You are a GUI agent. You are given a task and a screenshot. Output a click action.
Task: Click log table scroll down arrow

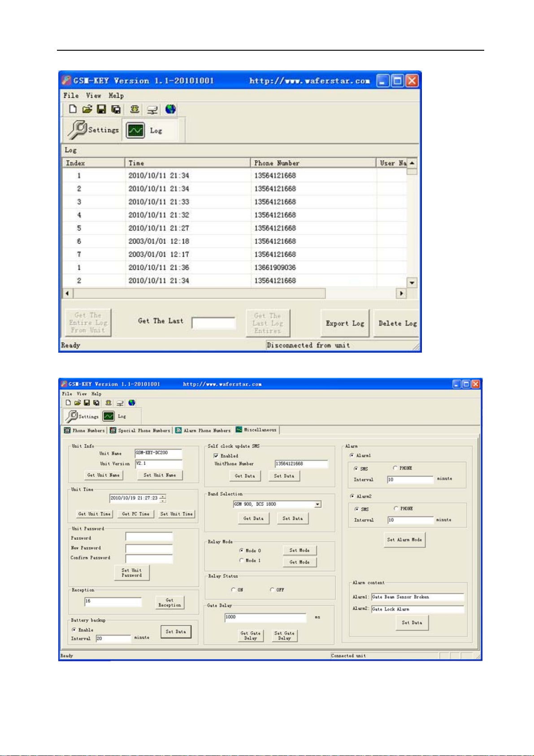click(412, 283)
